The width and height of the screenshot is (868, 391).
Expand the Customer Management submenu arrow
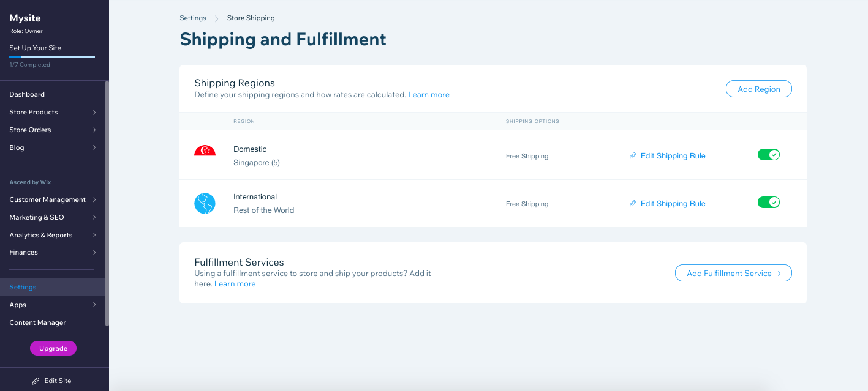tap(94, 200)
